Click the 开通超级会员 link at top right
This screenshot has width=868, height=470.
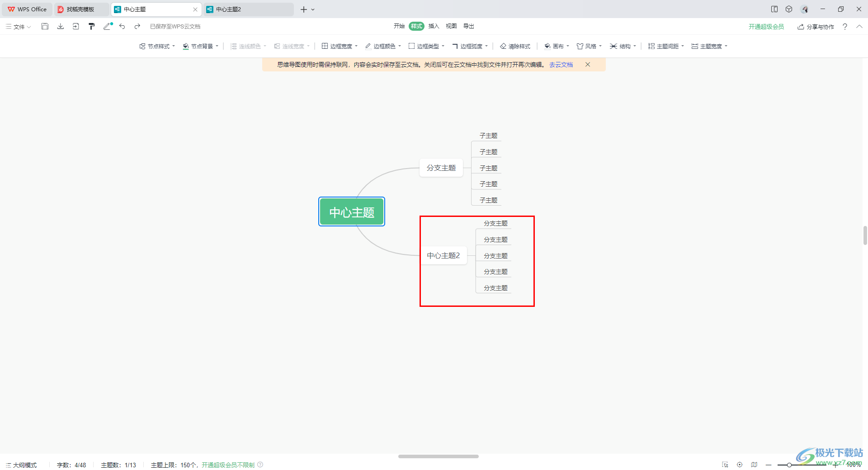[x=766, y=27]
